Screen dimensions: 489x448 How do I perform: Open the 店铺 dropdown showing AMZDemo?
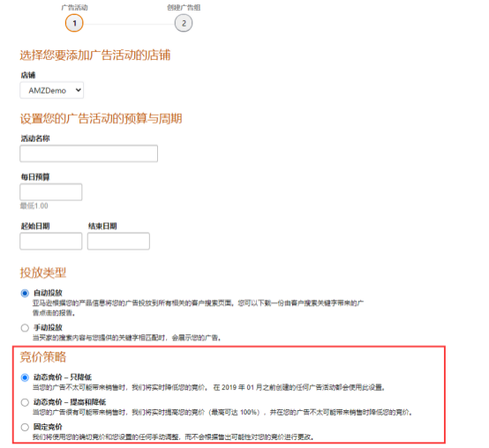pos(52,90)
